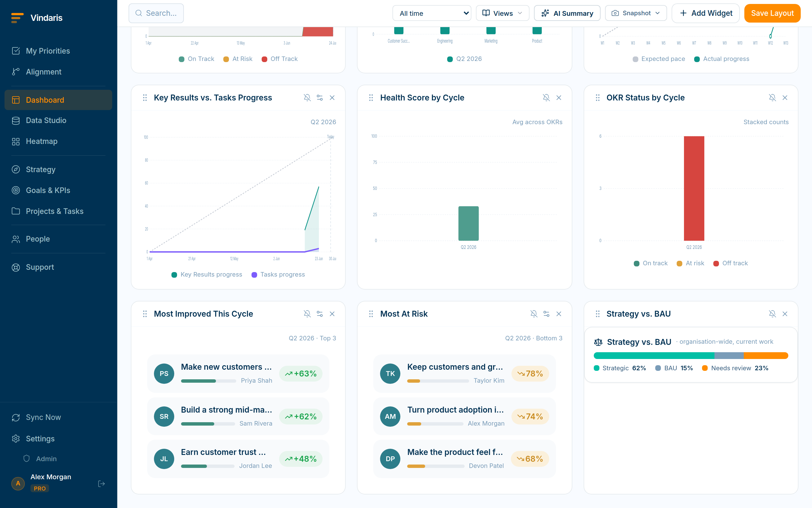Toggle alerts bell on Most Improved This Cycle
The height and width of the screenshot is (508, 812).
307,314
